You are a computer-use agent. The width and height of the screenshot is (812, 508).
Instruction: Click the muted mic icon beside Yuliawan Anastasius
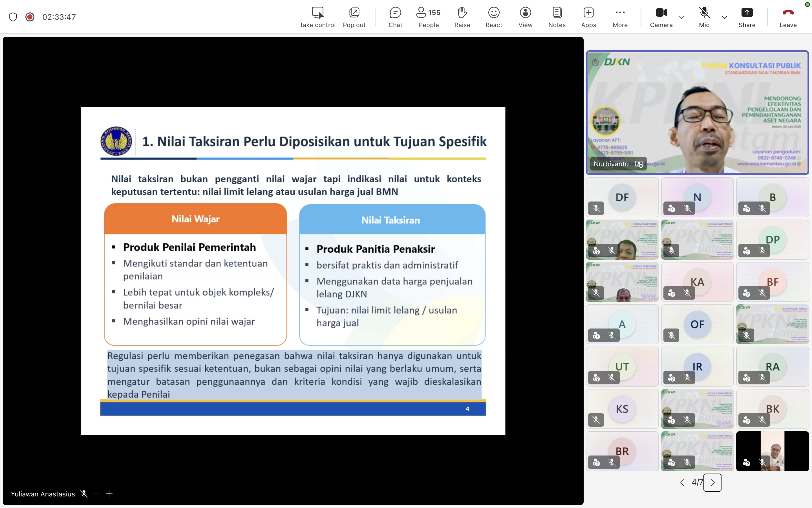click(84, 494)
